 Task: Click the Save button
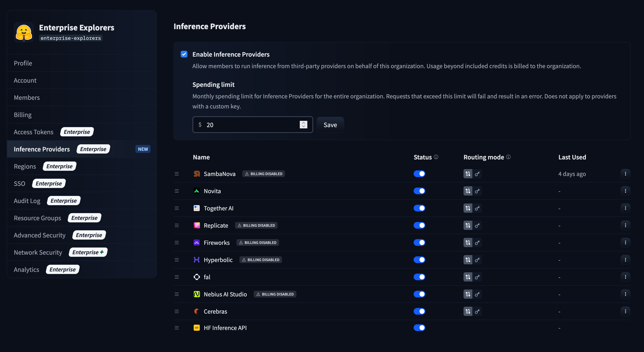[330, 125]
